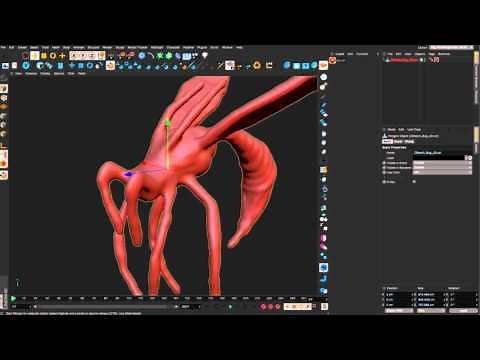Click the first green generator icon
The image size is (480, 360).
(160, 56)
